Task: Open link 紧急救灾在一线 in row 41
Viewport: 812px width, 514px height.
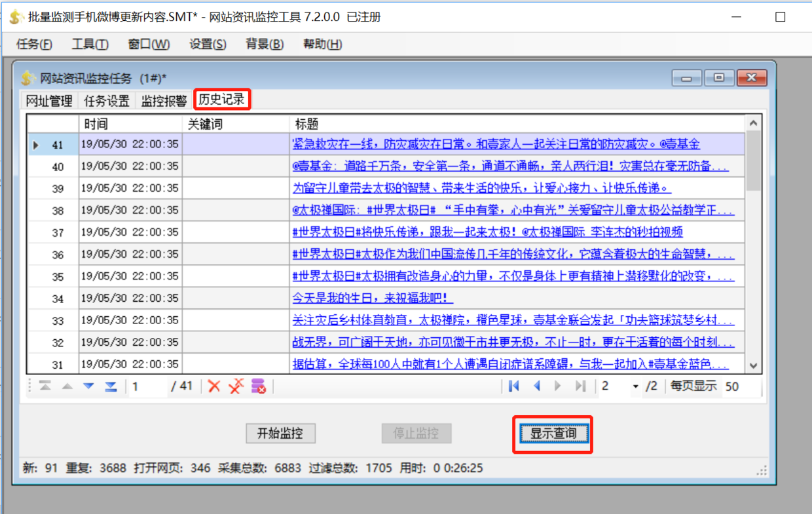Action: click(496, 144)
